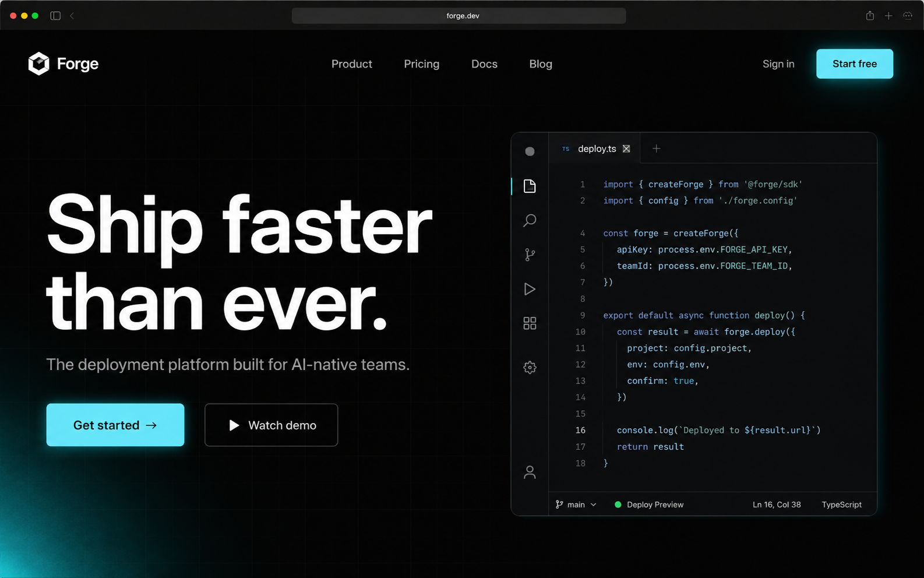Screen dimensions: 924x578
Task: Click the Watch demo button
Action: (271, 425)
